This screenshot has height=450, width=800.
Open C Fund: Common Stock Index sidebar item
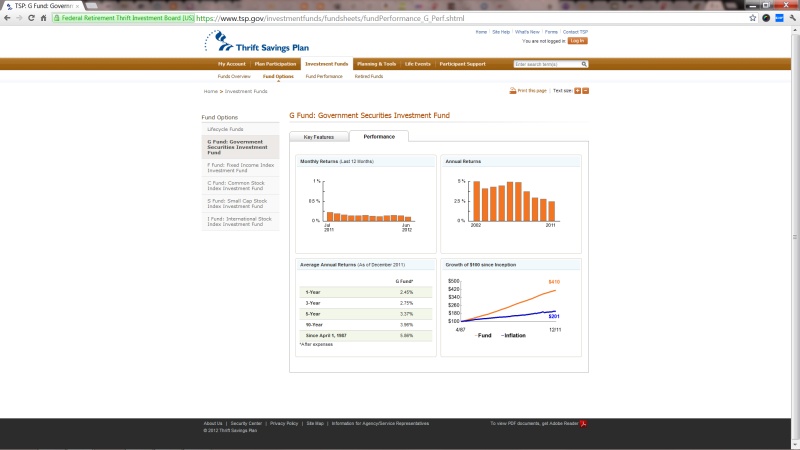[x=240, y=185]
